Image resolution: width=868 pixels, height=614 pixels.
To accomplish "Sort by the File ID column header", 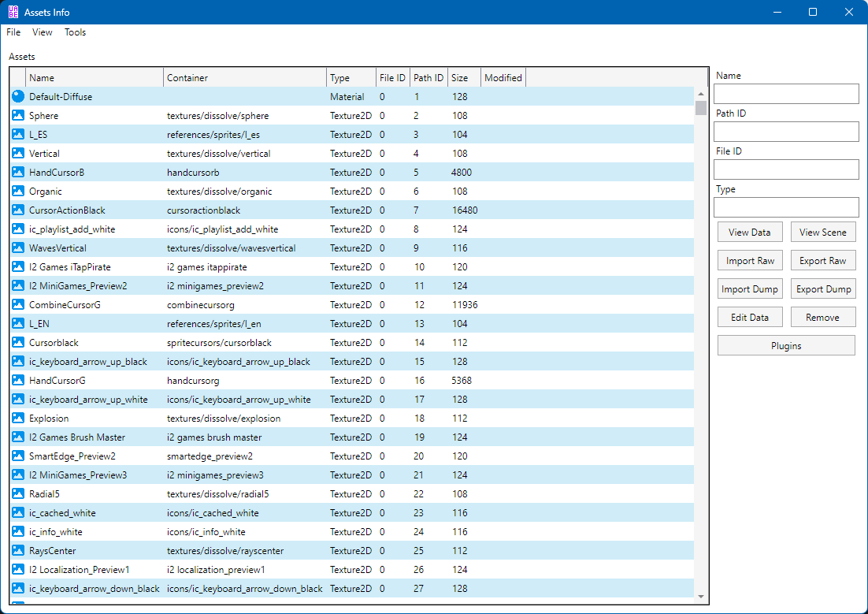I will [x=393, y=77].
